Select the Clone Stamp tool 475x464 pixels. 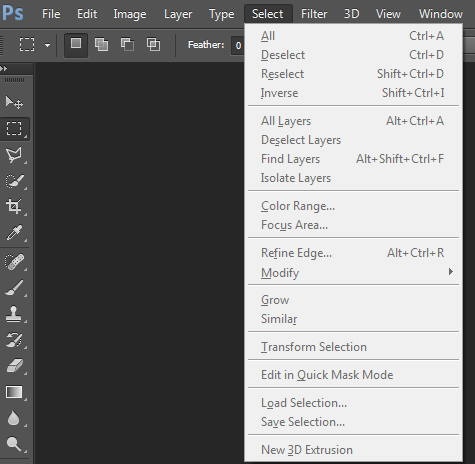pyautogui.click(x=14, y=314)
